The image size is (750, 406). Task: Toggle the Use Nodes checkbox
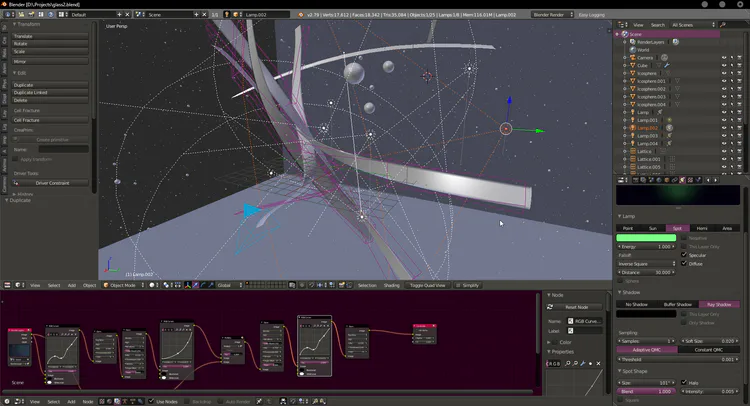(151, 401)
